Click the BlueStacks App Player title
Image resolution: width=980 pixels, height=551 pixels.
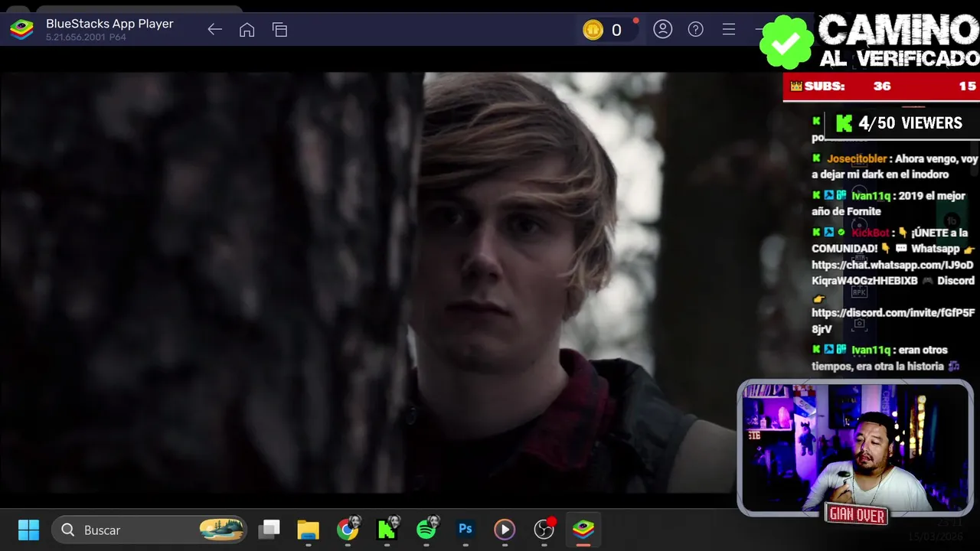click(x=109, y=24)
